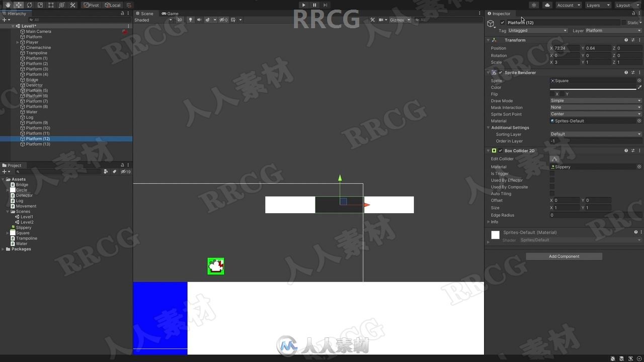Pick sprite with Square object selector
The image size is (644, 362).
pos(639,80)
